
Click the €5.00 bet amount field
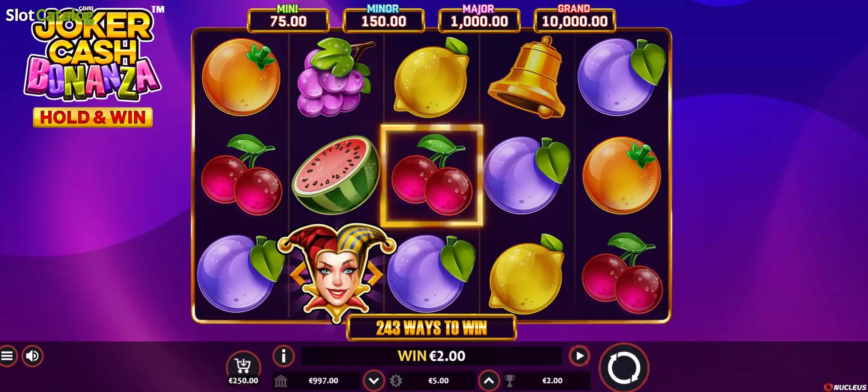tap(438, 381)
